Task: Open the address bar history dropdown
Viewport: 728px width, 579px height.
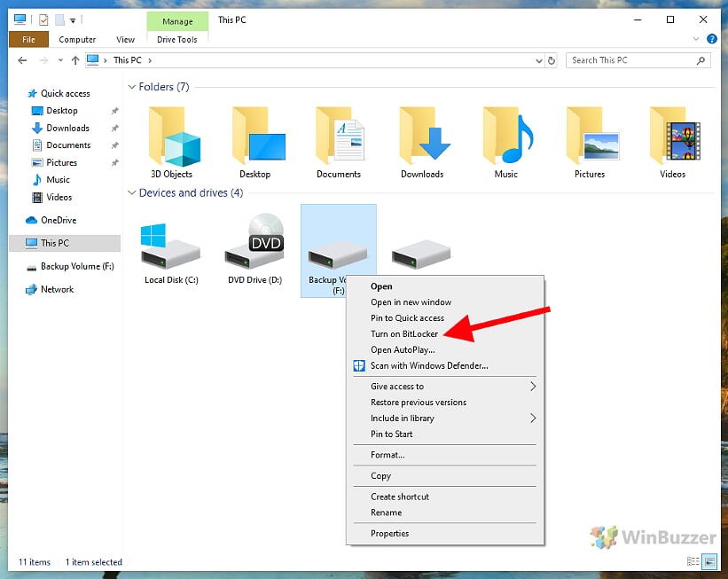Action: coord(538,60)
